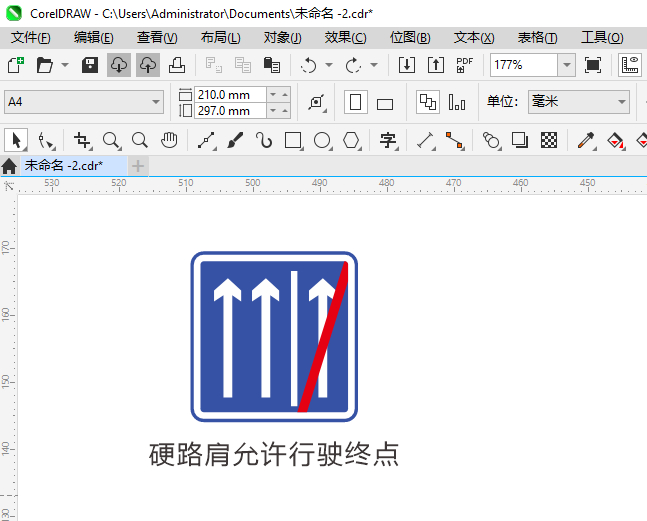The height and width of the screenshot is (521, 647).
Task: Open the 布局(L) menu
Action: pyautogui.click(x=220, y=38)
